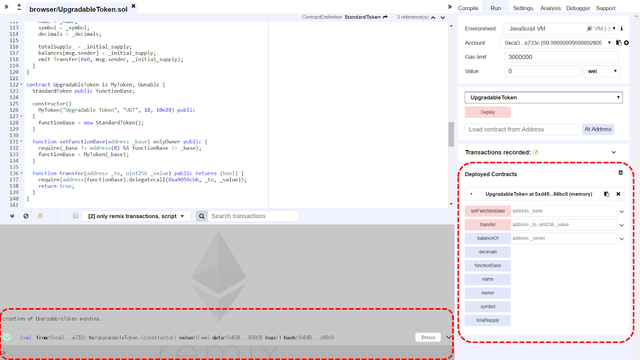Viewport: 640px width, 360px height.
Task: Open the Analysis tab
Action: [550, 8]
